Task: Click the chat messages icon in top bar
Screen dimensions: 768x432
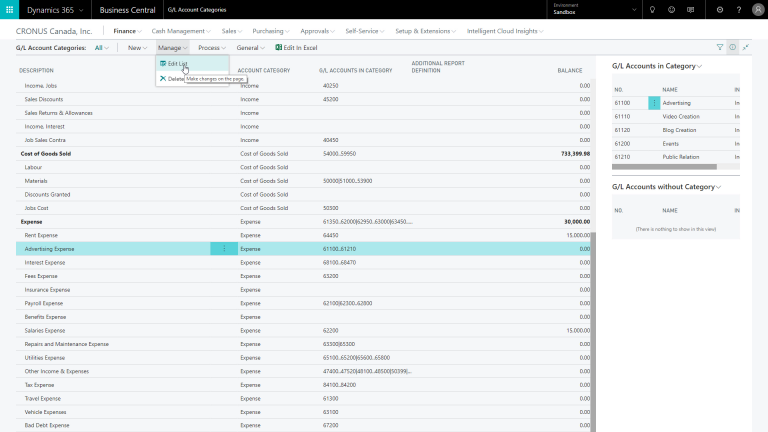Action: (691, 9)
